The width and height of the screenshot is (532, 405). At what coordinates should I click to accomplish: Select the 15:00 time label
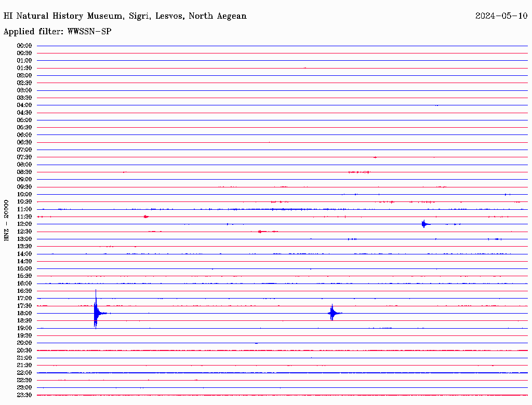[x=24, y=268]
